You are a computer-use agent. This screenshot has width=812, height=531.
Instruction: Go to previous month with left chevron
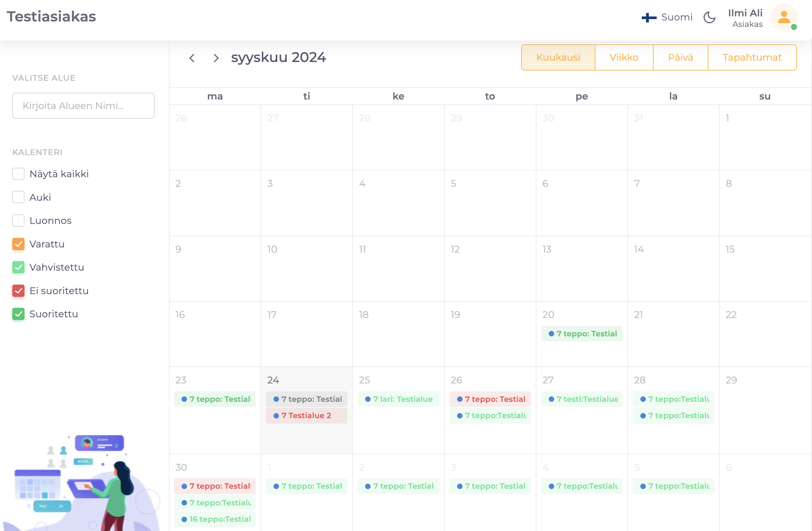(192, 58)
